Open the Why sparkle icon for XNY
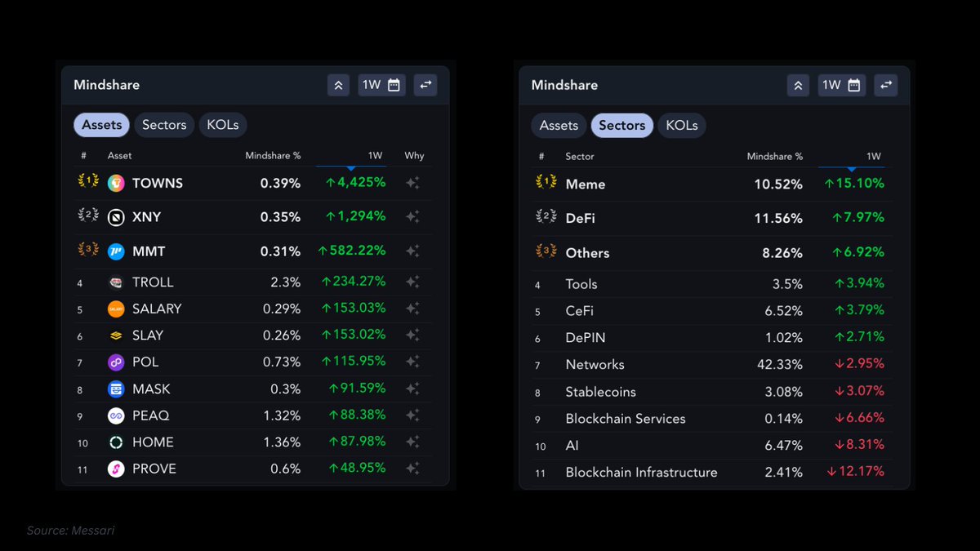The image size is (980, 551). tap(413, 217)
